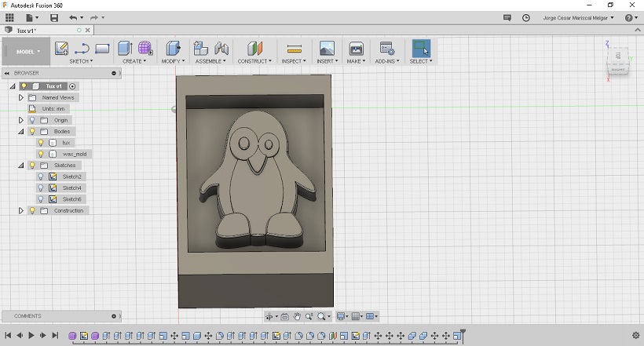Show Sketch4 via its light bulb
This screenshot has width=644, height=346.
pyautogui.click(x=41, y=188)
